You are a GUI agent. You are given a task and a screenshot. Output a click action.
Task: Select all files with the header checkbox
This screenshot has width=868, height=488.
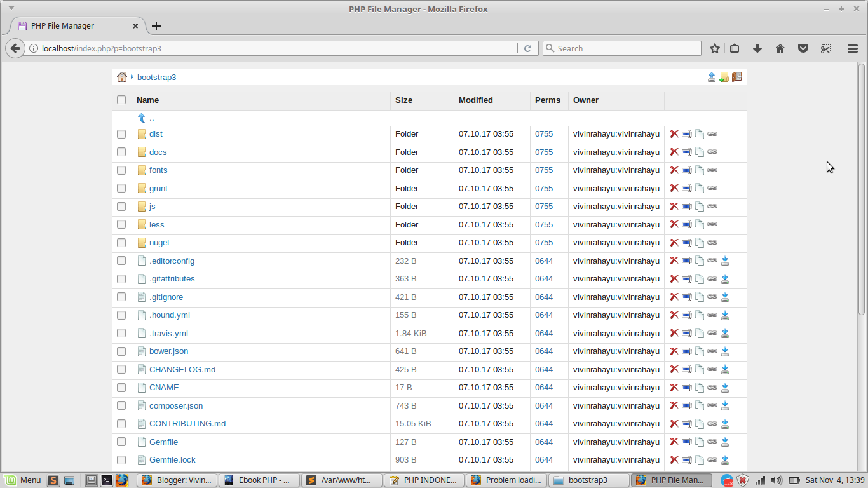tap(121, 100)
